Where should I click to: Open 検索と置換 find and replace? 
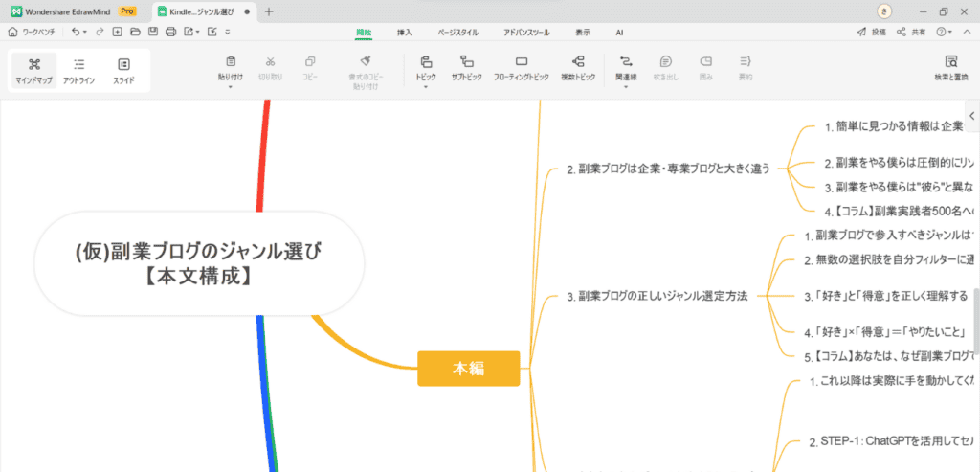tap(951, 68)
